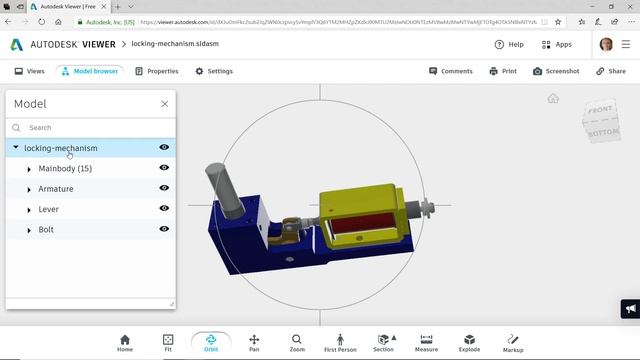Select the Mainbody (15) tree item
This screenshot has height=360, width=640.
(x=65, y=169)
